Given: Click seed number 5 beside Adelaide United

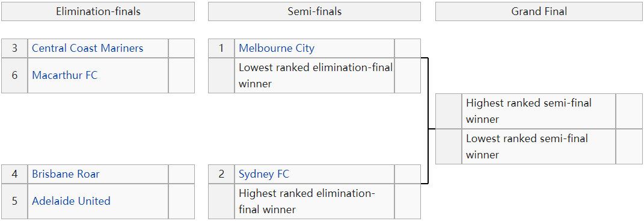Looking at the screenshot, I should 15,201.
